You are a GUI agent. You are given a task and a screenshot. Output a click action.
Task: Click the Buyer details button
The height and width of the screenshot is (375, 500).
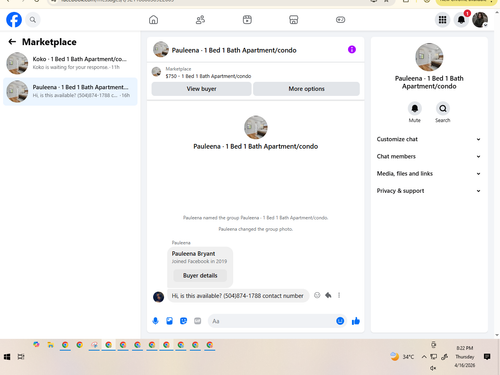click(x=200, y=275)
